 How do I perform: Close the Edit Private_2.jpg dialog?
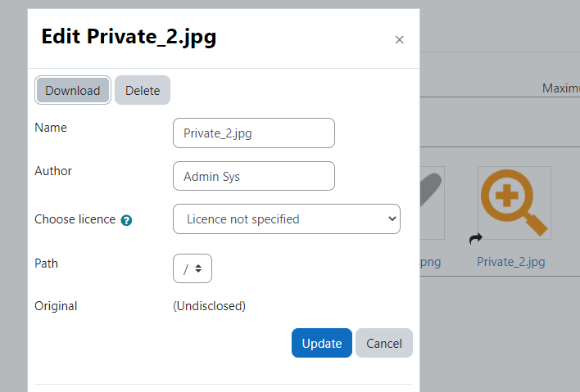pos(399,39)
